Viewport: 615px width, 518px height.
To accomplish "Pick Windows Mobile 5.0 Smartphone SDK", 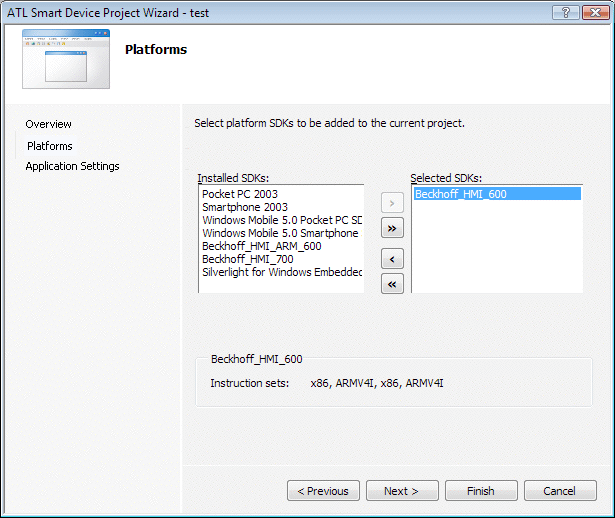I will pos(279,233).
